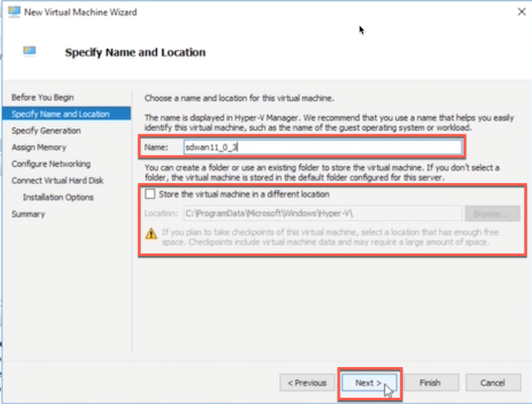Open the Before You Begin step
The height and width of the screenshot is (404, 532).
[42, 97]
